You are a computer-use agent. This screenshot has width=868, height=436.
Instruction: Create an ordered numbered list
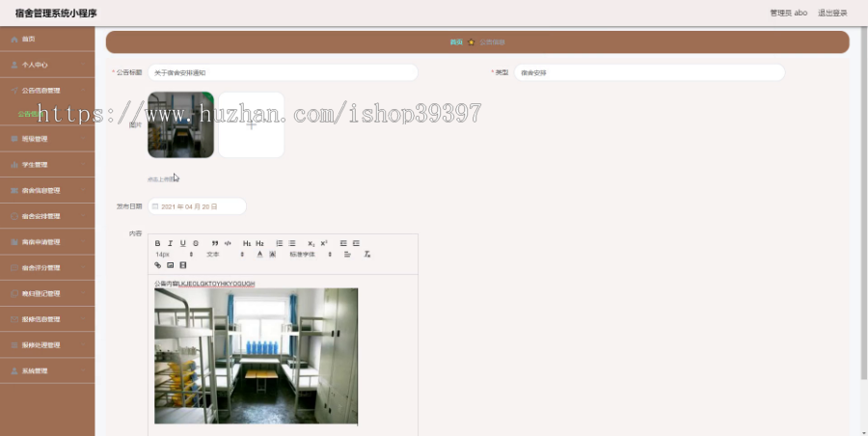pyautogui.click(x=280, y=243)
